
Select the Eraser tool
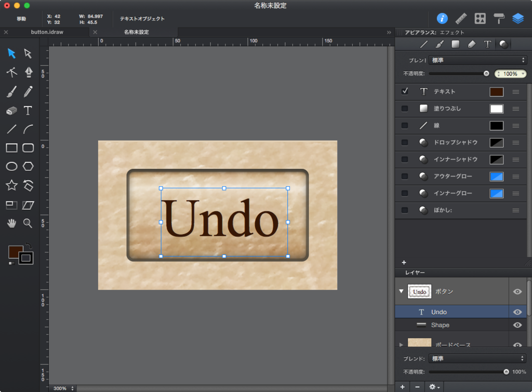[x=11, y=111]
